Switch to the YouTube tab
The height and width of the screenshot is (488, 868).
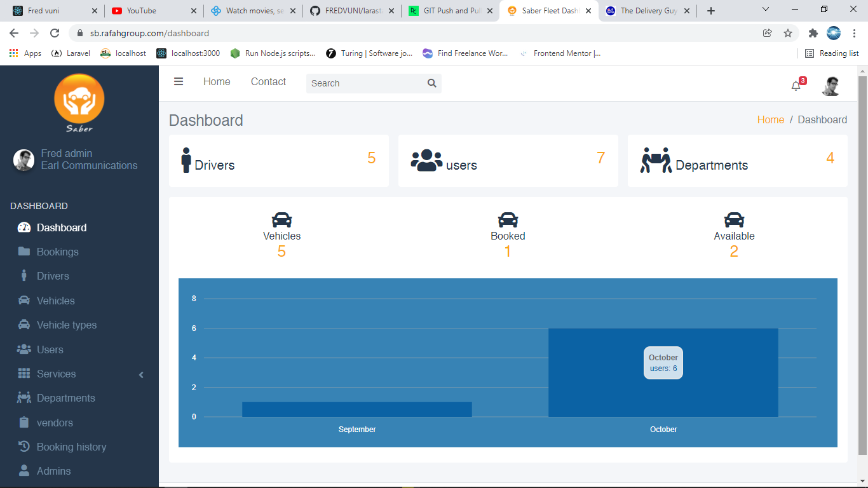coord(149,11)
